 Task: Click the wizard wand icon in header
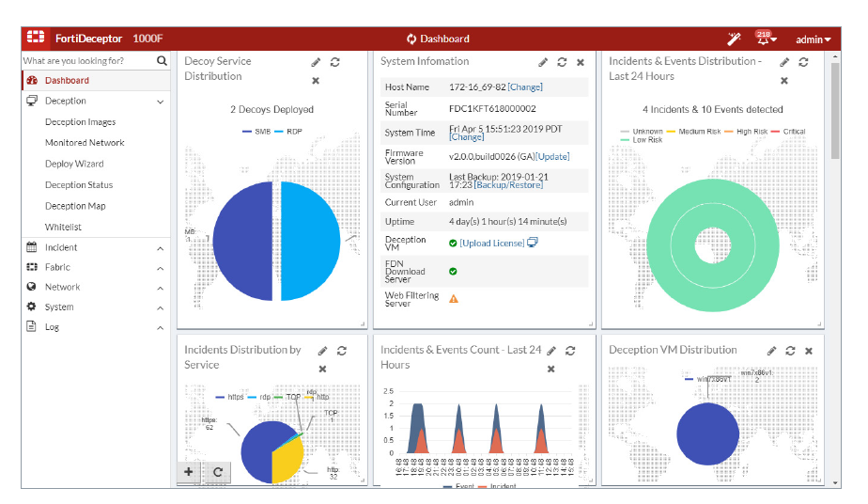tap(734, 39)
